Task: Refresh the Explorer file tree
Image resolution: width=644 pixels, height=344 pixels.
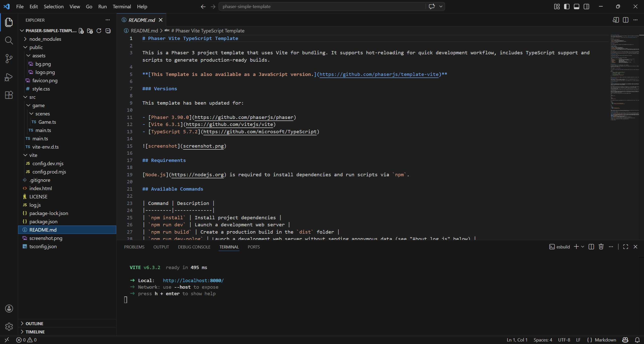Action: tap(99, 31)
